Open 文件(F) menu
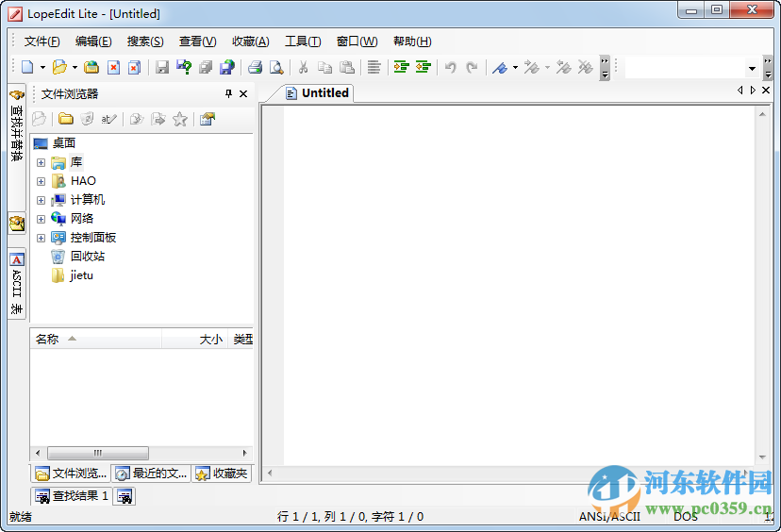 pyautogui.click(x=42, y=42)
